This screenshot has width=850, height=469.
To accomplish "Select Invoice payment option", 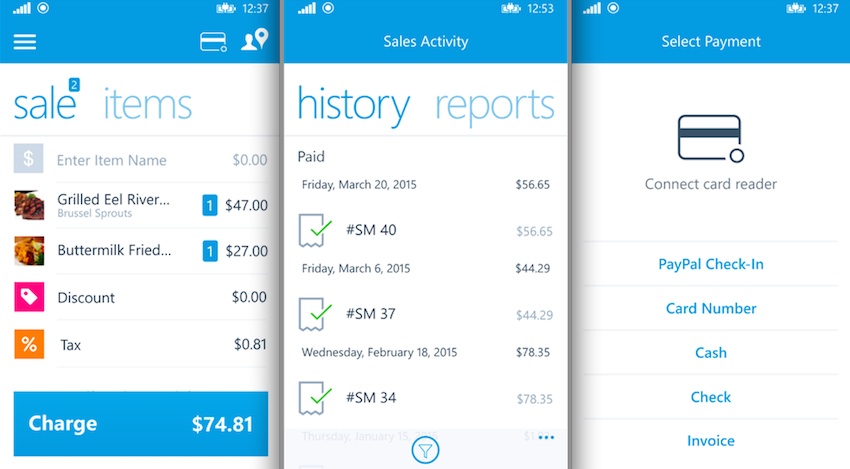I will (711, 441).
